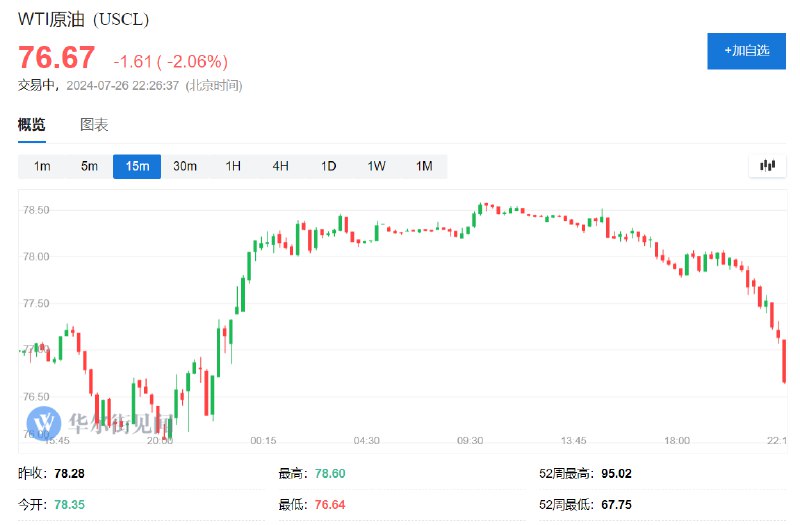Select the 1W interval
The image size is (800, 525).
point(376,166)
